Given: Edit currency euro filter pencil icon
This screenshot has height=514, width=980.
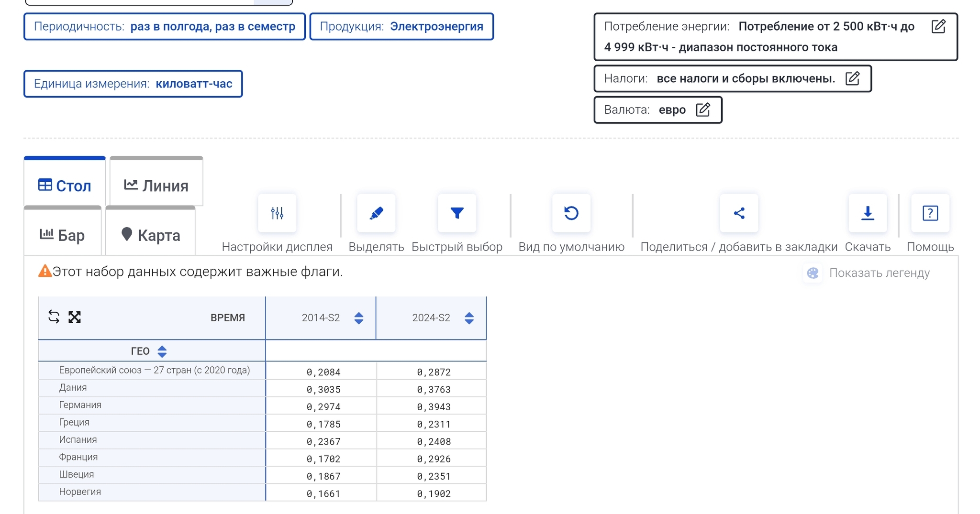Looking at the screenshot, I should (x=702, y=110).
